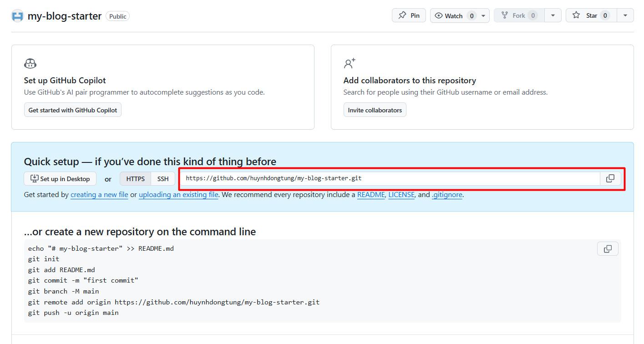The width and height of the screenshot is (644, 344).
Task: Open the Watch options dropdown arrow
Action: [x=483, y=15]
